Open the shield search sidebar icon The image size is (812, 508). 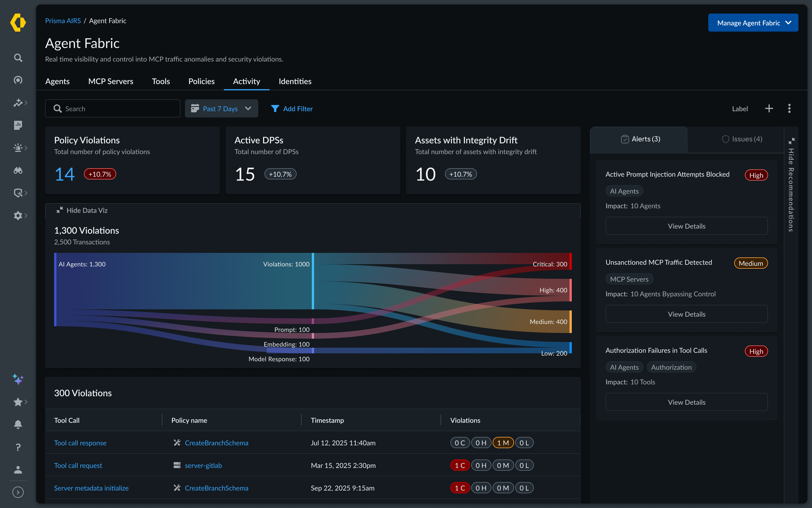point(18,193)
